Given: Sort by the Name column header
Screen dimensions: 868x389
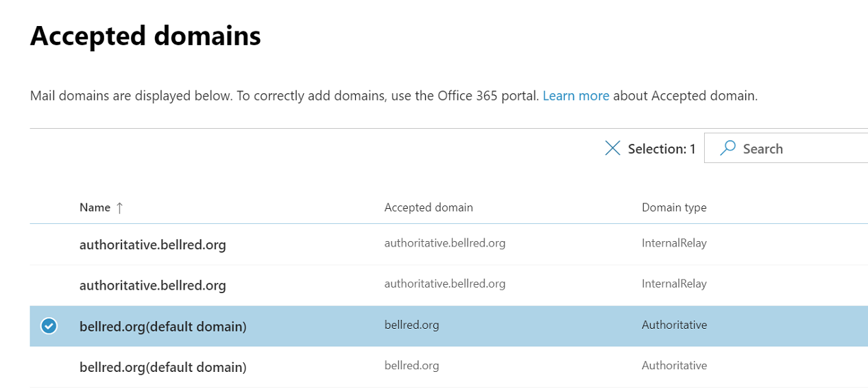Looking at the screenshot, I should pyautogui.click(x=95, y=208).
